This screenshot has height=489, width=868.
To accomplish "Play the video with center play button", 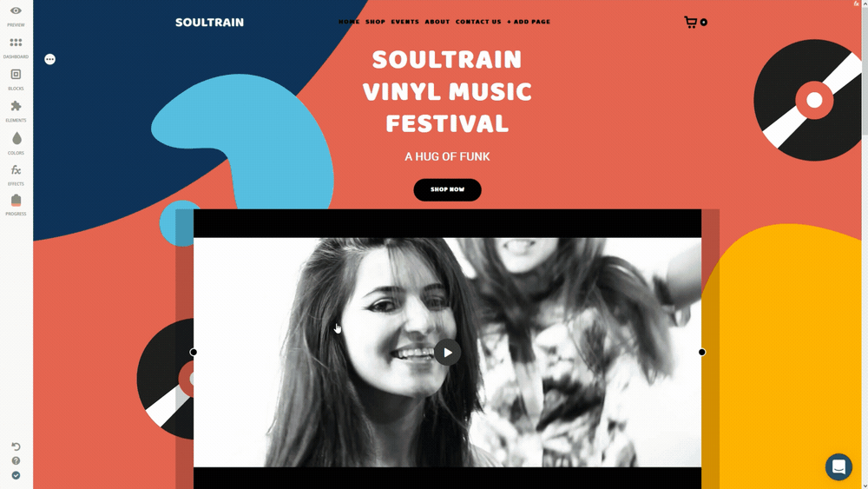I will [447, 353].
